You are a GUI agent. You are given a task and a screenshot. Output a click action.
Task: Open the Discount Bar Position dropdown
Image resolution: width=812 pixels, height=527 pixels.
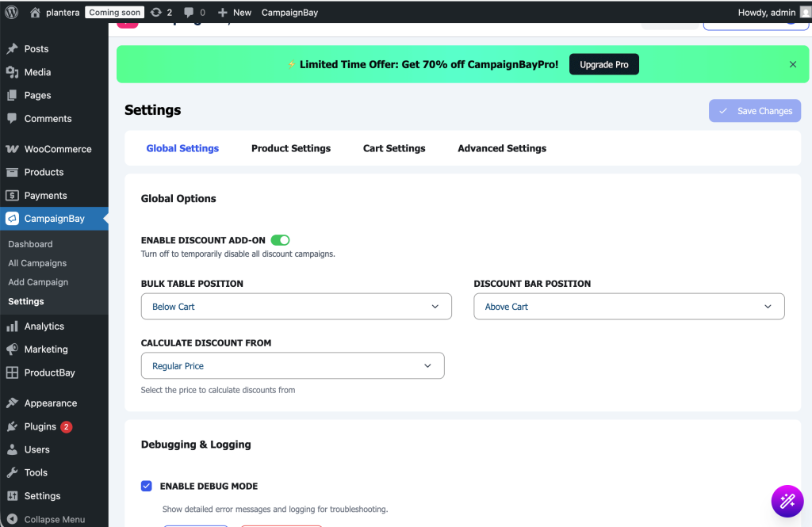coord(629,307)
